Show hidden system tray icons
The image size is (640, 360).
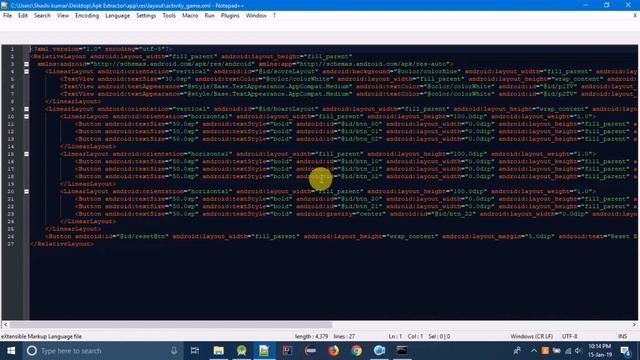point(534,351)
